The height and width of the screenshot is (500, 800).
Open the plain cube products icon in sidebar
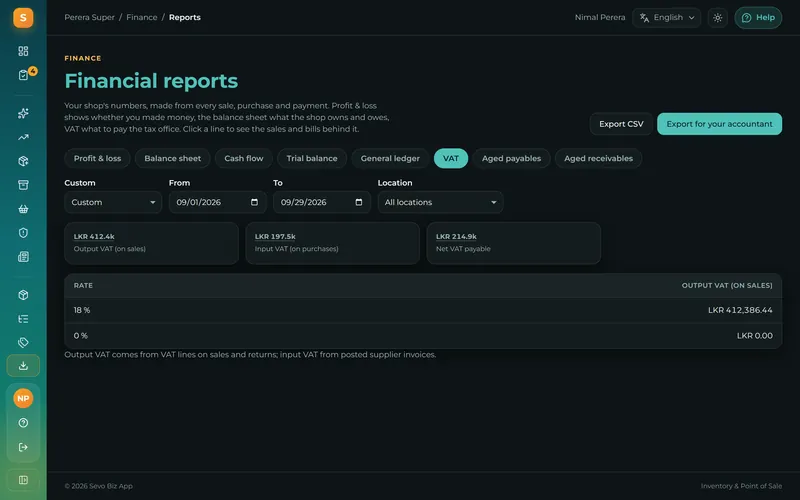(x=23, y=295)
